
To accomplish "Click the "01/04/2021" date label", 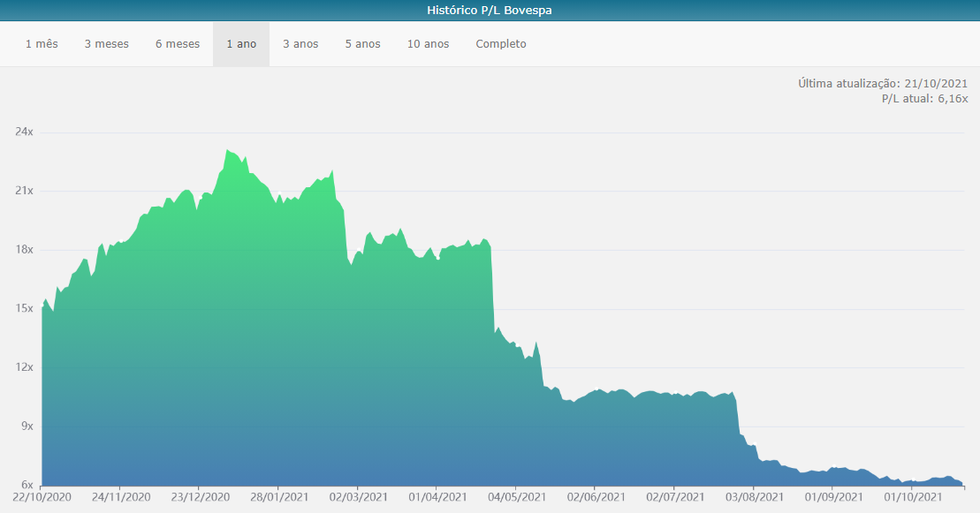I will pos(437,497).
